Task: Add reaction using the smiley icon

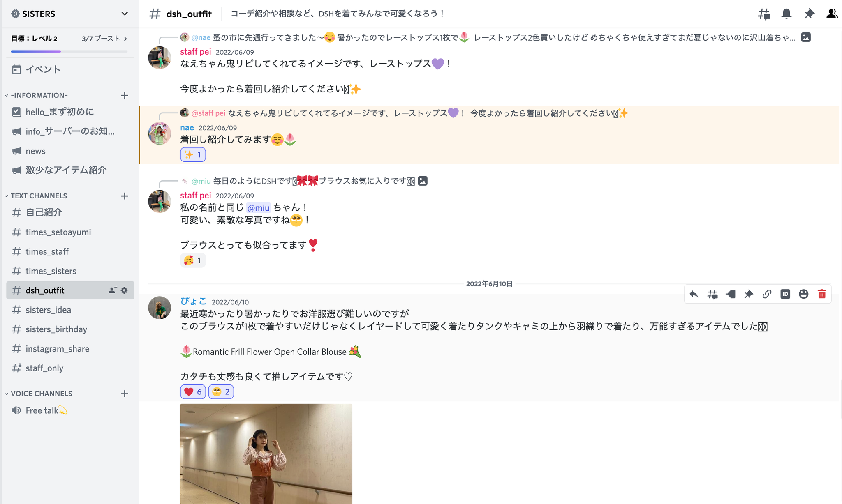Action: coord(803,294)
